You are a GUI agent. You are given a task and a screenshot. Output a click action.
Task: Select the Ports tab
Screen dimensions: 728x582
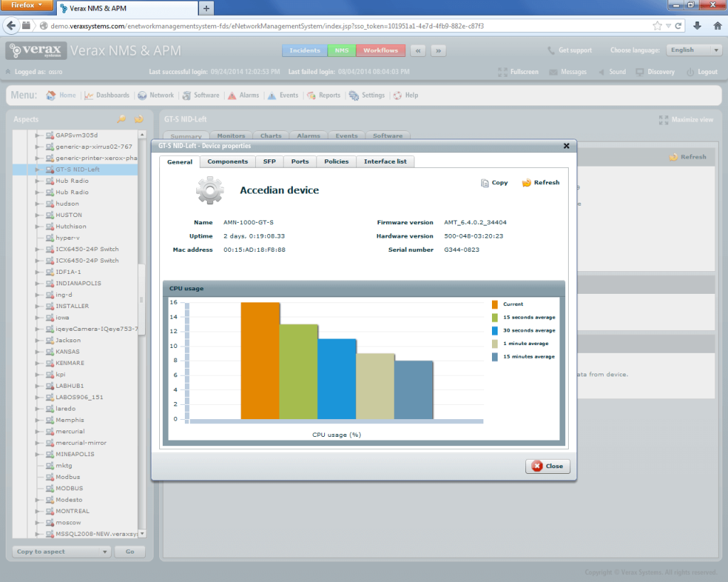pos(300,162)
